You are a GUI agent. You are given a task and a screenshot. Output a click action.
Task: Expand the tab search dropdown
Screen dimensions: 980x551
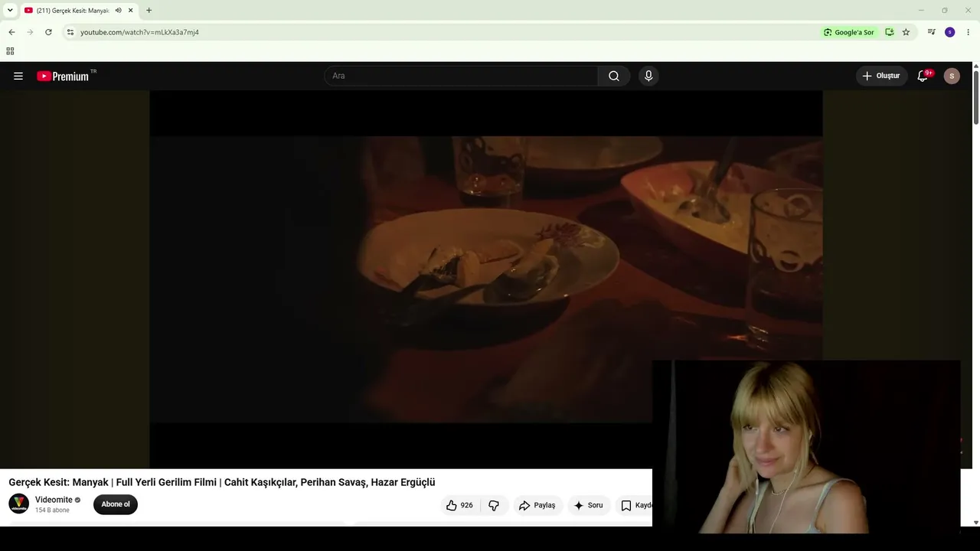(10, 11)
